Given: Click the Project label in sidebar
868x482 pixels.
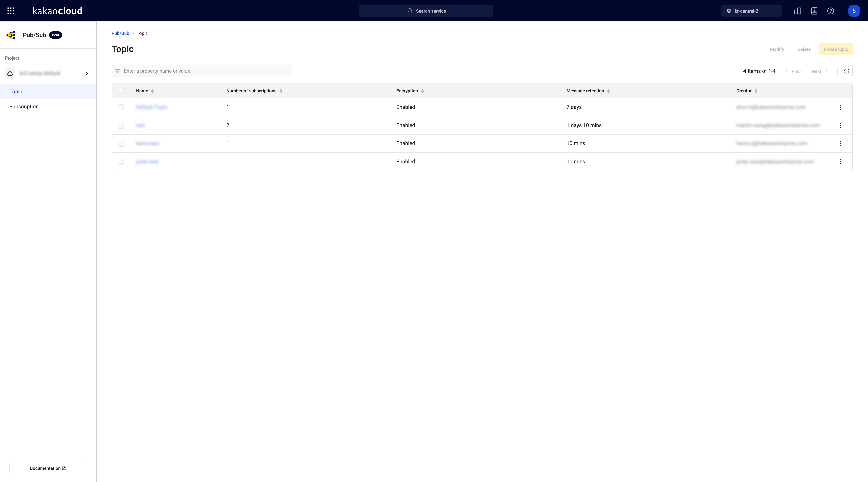Looking at the screenshot, I should point(12,58).
